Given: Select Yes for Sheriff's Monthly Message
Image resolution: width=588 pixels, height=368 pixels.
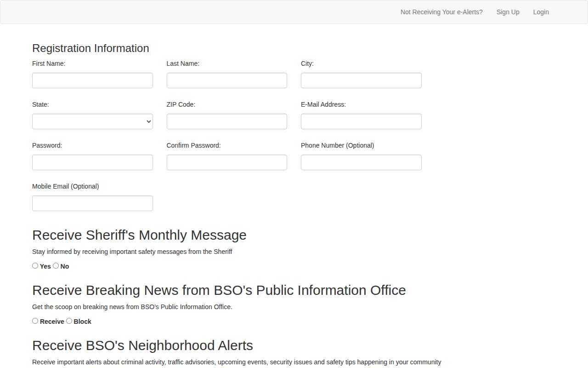Looking at the screenshot, I should (x=35, y=265).
